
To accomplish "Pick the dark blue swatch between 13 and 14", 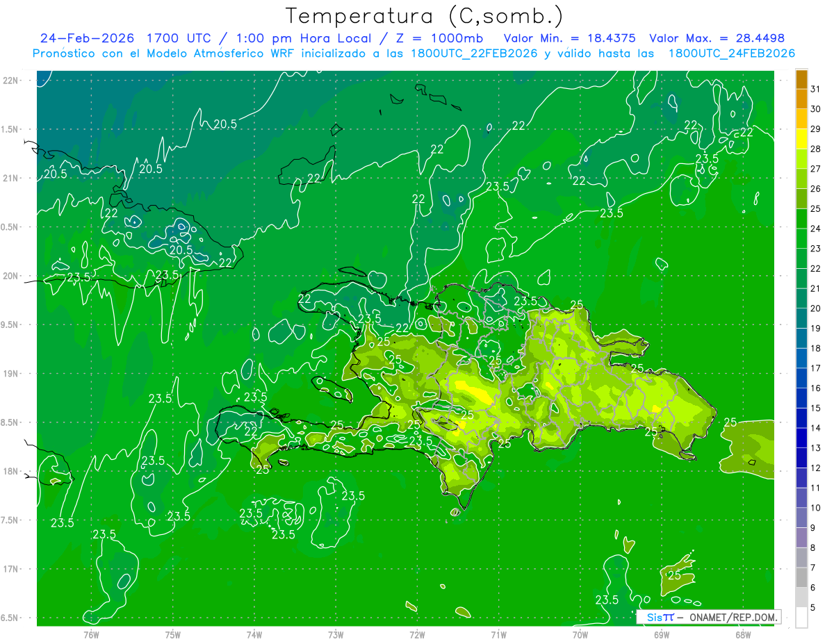I will point(801,438).
